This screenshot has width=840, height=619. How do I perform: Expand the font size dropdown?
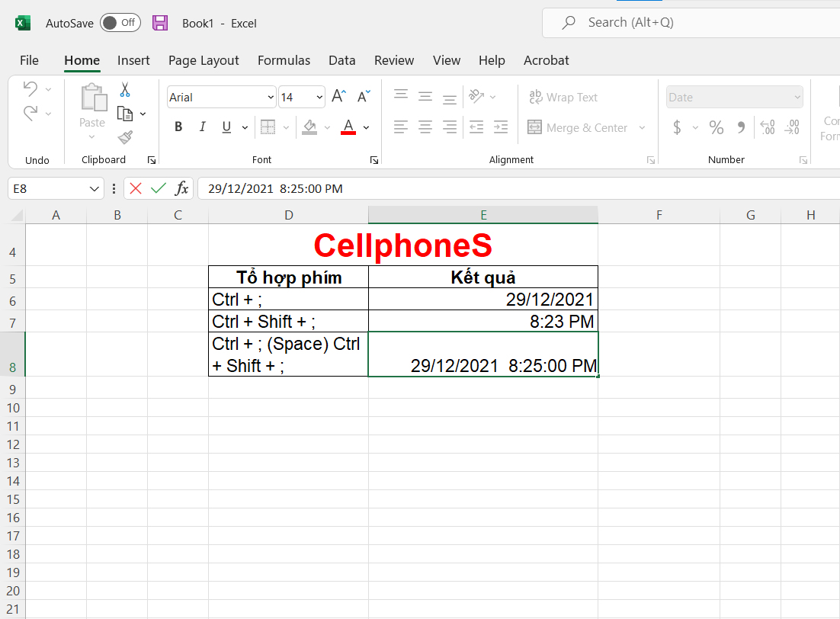tap(319, 98)
